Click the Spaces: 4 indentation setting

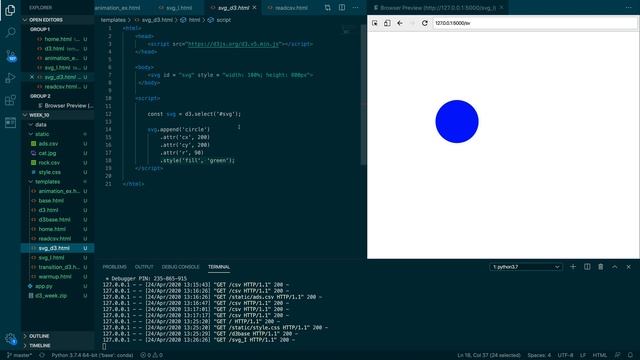tap(539, 355)
